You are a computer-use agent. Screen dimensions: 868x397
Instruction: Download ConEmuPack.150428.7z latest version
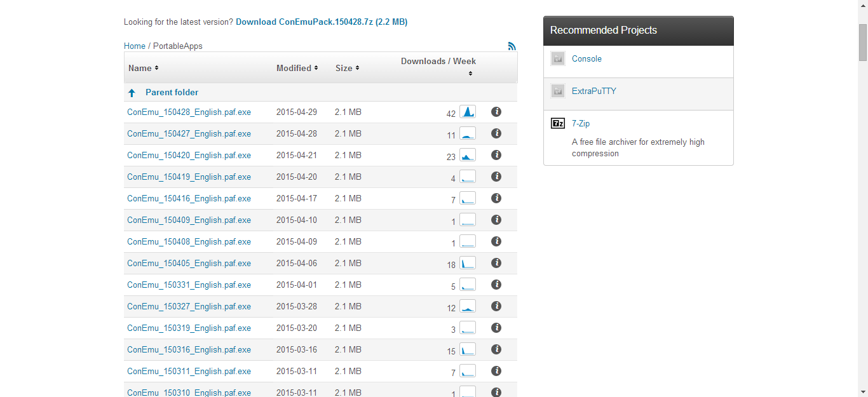[x=322, y=22]
